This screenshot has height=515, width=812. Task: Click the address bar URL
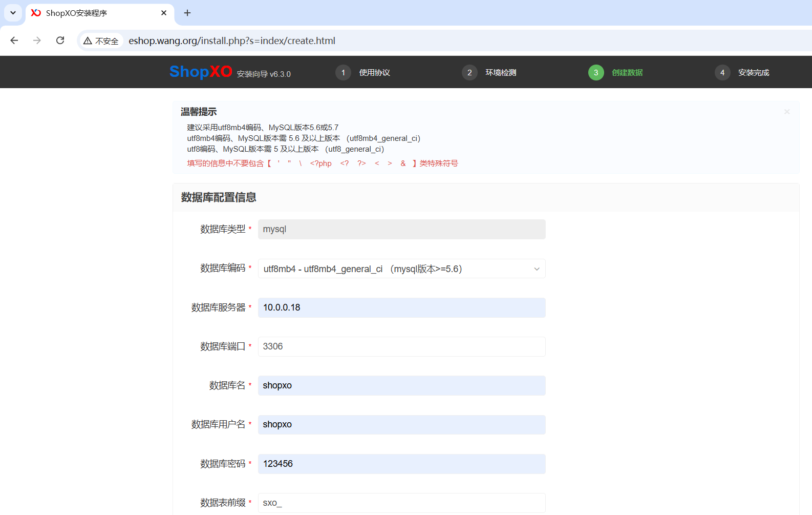(232, 41)
